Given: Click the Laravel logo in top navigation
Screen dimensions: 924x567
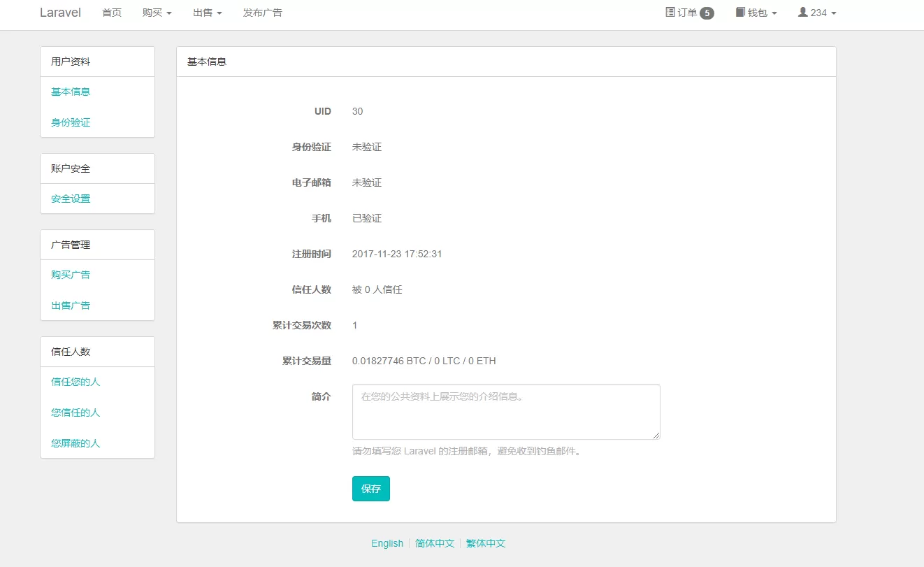Looking at the screenshot, I should [x=60, y=12].
